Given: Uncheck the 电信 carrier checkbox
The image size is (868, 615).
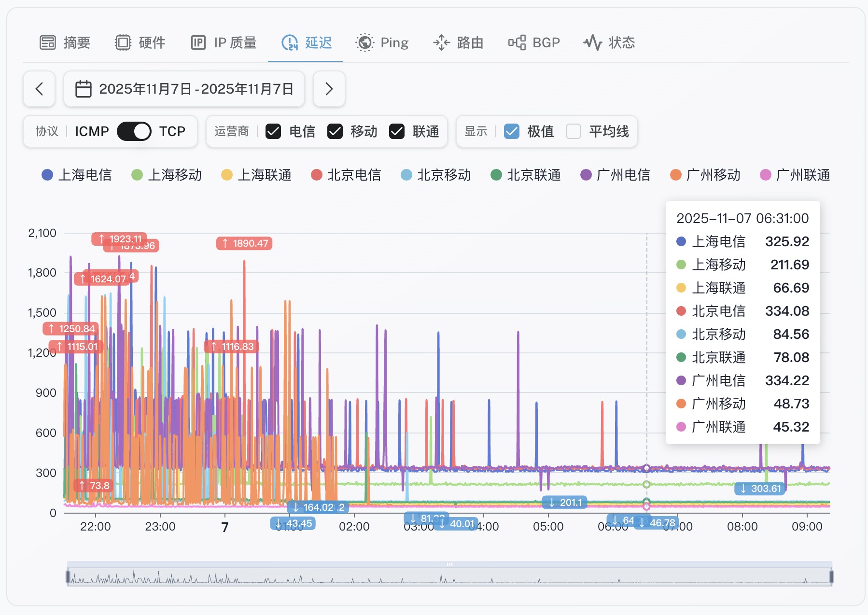Looking at the screenshot, I should pyautogui.click(x=273, y=131).
